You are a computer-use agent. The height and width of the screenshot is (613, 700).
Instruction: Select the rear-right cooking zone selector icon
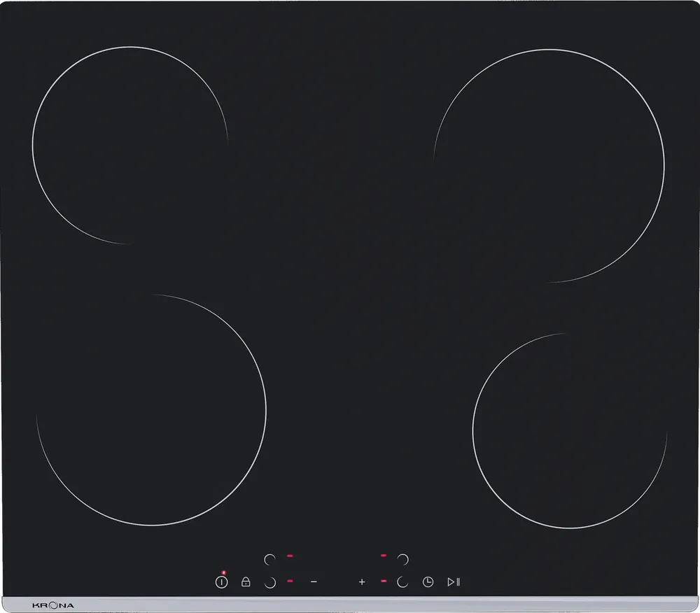point(402,558)
